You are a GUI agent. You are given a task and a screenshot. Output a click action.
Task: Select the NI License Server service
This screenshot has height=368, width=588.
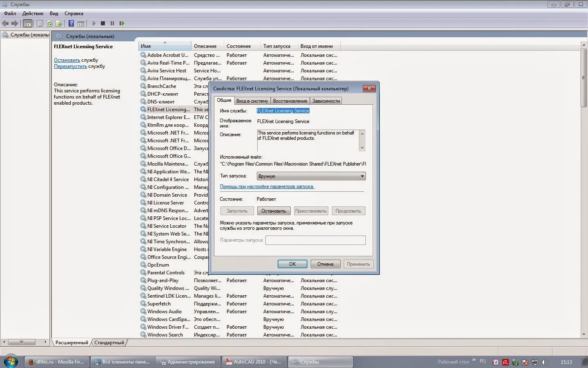165,203
